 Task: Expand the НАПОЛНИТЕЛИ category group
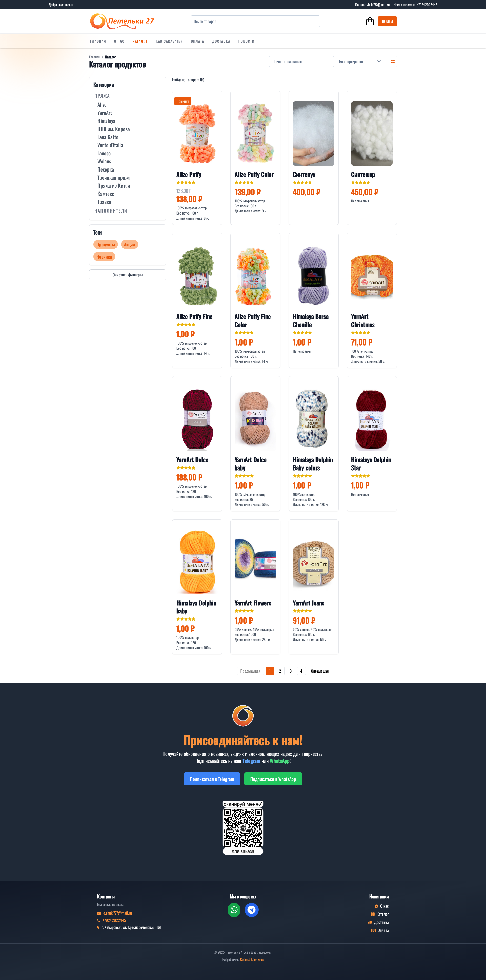tap(111, 211)
